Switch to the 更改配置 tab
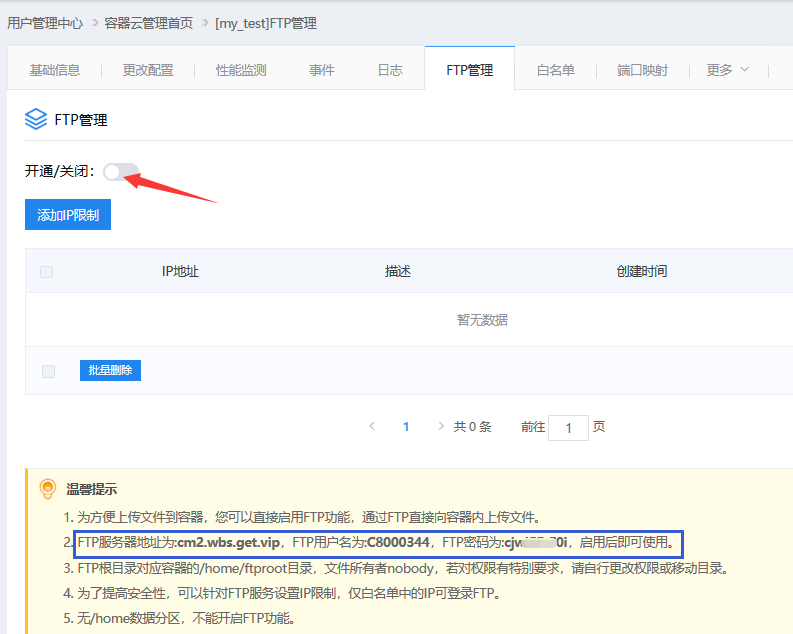 click(148, 70)
